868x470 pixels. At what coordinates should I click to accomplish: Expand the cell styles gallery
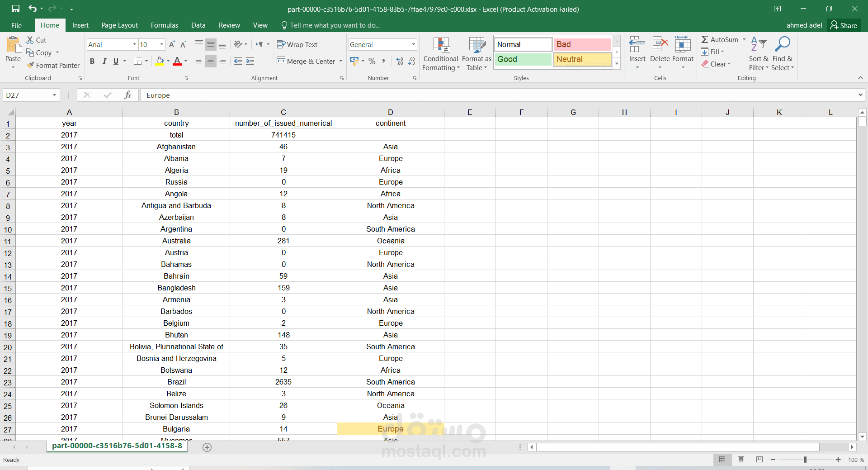point(617,64)
